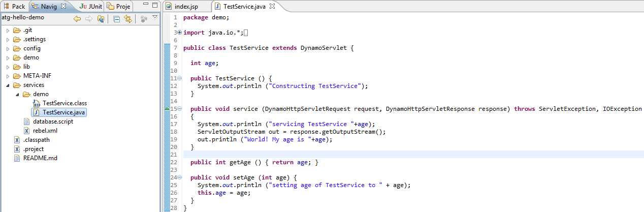
Task: Expand the folded import statements on line 3
Action: coord(179,33)
